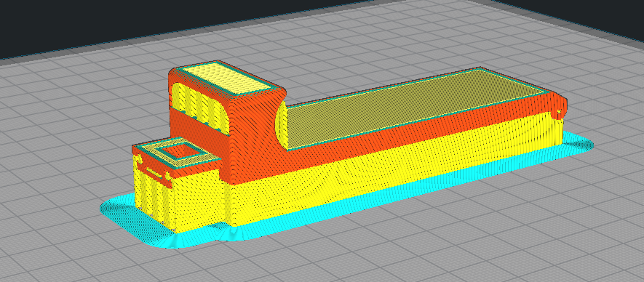
Task: Select orange center of the small square frame
Action: click(x=181, y=152)
